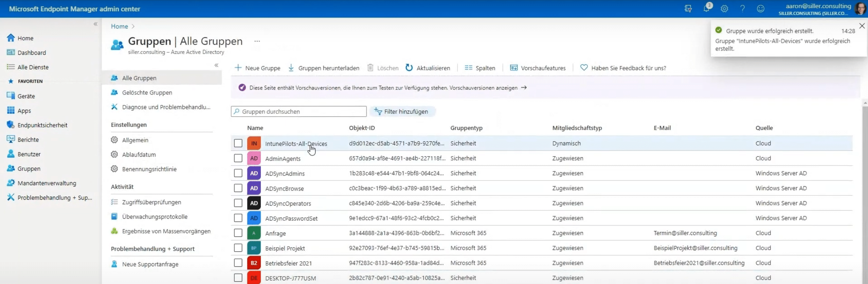Click the user profile avatar
This screenshot has width=868, height=284.
[860, 9]
